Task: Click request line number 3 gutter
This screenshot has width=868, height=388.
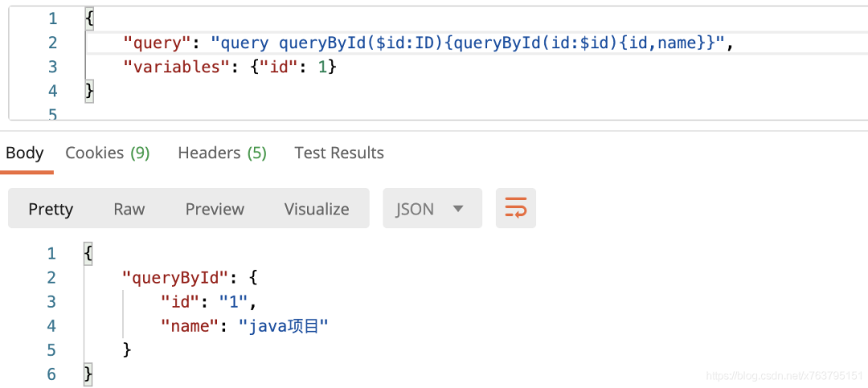Action: (x=52, y=67)
